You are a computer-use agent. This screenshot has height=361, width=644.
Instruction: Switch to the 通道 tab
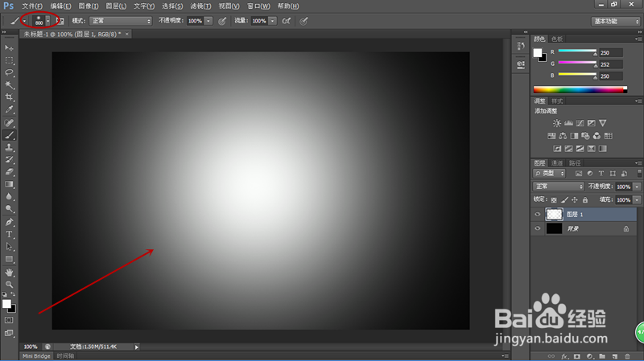coord(557,163)
